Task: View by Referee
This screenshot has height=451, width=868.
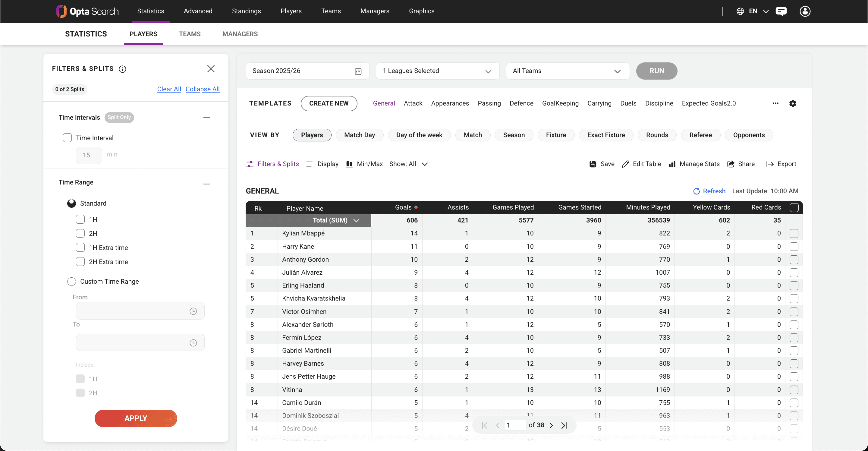Action: 700,135
